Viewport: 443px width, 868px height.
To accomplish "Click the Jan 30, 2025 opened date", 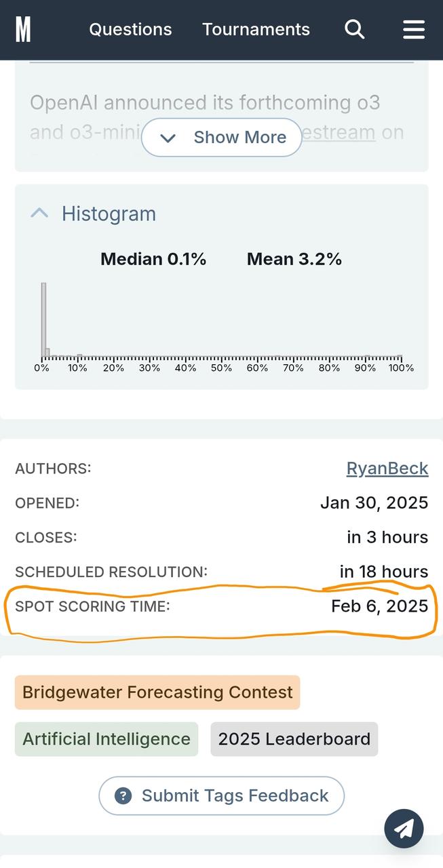I will (x=374, y=502).
